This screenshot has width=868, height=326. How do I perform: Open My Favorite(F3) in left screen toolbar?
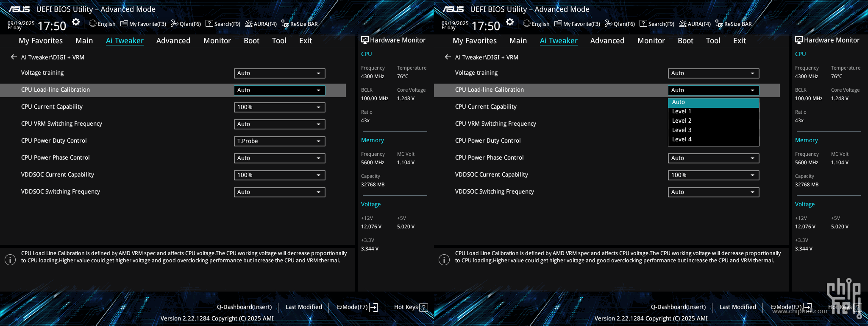[143, 24]
